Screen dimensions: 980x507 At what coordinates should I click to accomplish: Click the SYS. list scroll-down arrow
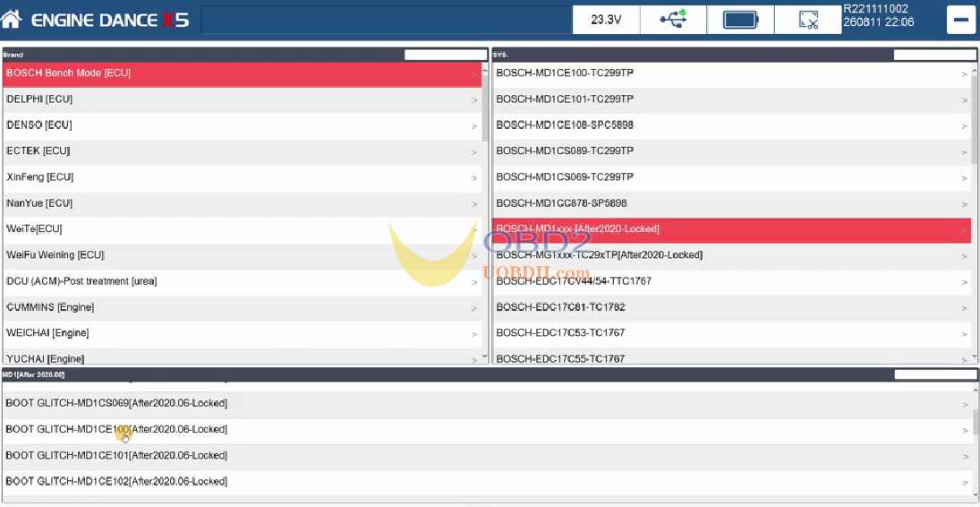coord(975,357)
